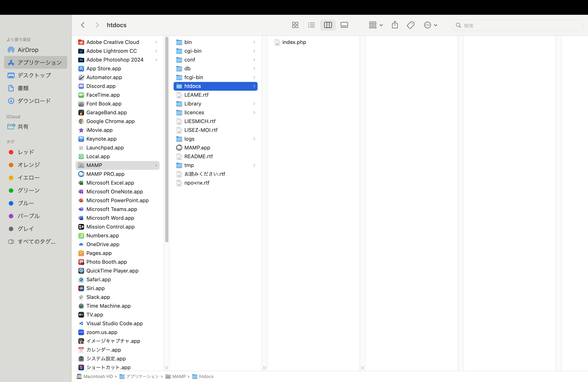The image size is (588, 382).
Task: Select Visual Studio Code.app icon
Action: (81, 323)
